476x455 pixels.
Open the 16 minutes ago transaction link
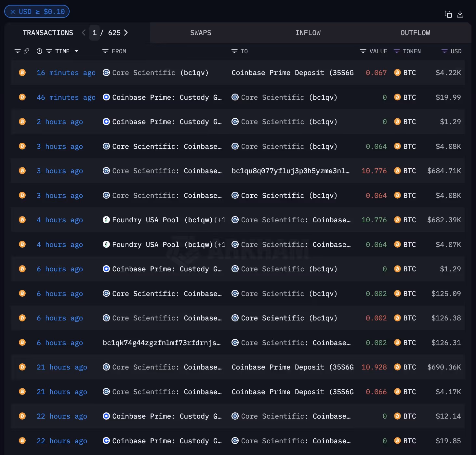[x=66, y=73]
